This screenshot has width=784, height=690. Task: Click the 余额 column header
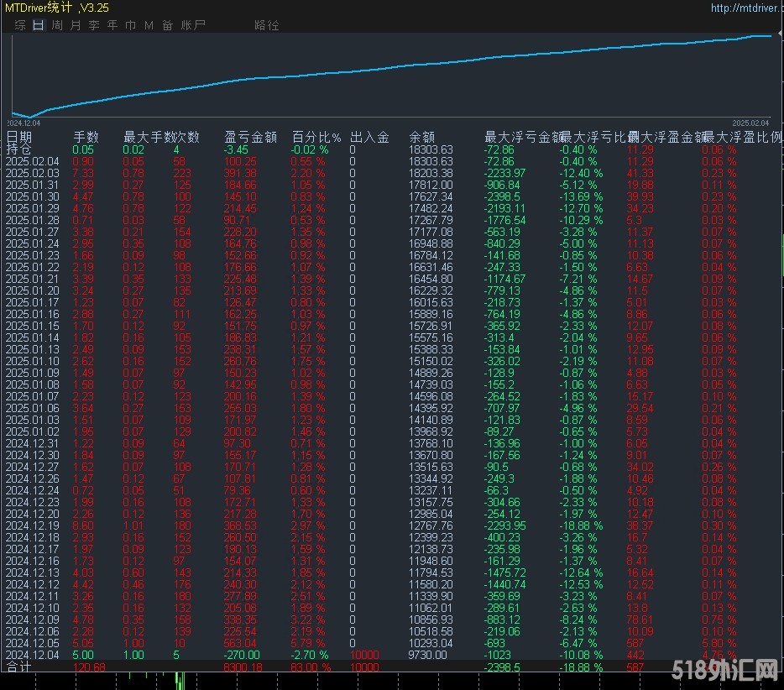click(x=422, y=137)
